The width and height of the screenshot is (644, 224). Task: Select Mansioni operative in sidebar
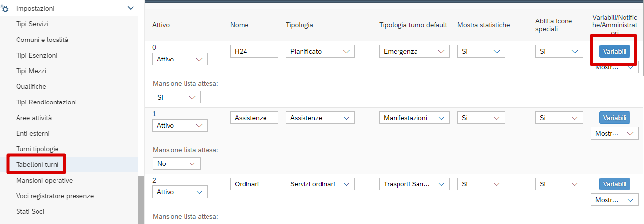44,180
